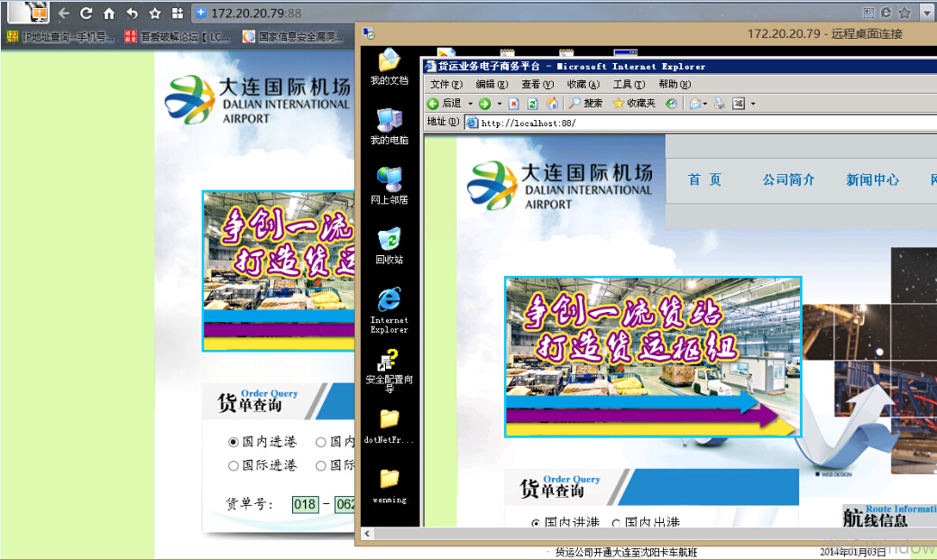Bookmark page with star at address bar end
This screenshot has height=560, width=937.
click(905, 13)
